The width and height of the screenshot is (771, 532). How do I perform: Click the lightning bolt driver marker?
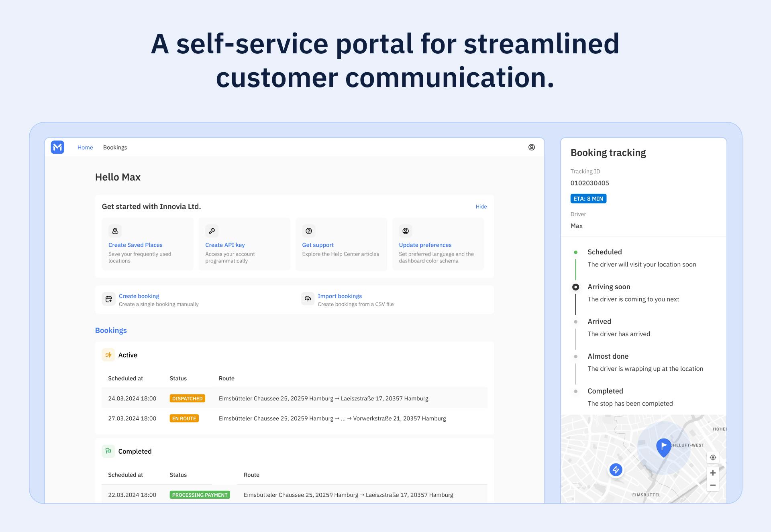pos(616,469)
